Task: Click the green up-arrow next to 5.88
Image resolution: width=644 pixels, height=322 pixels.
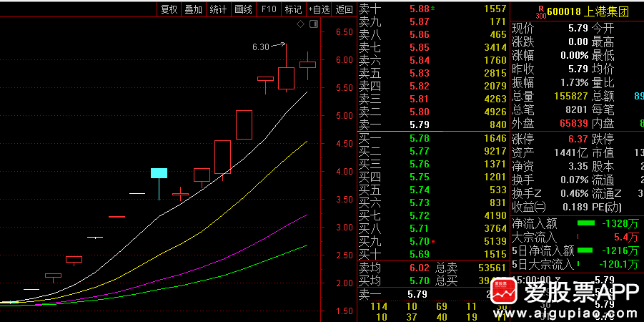Action: pos(432,8)
